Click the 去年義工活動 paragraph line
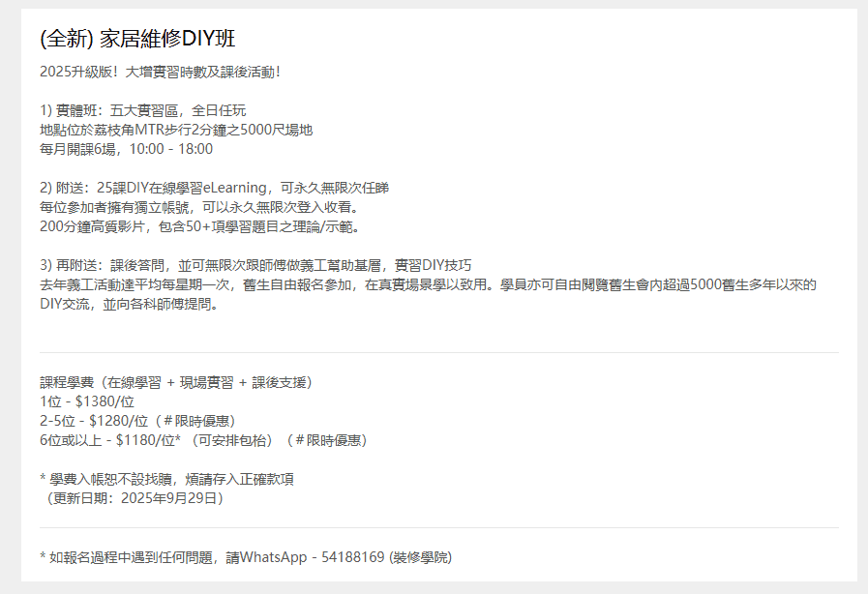The image size is (868, 594). click(428, 285)
